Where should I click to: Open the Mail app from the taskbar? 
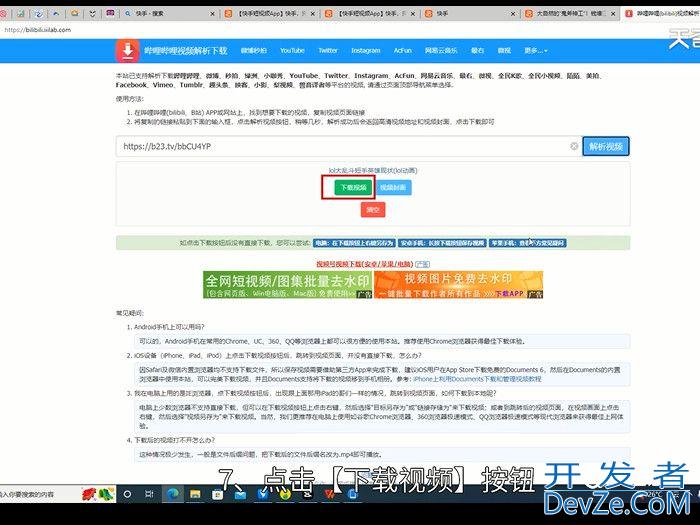pos(240,495)
